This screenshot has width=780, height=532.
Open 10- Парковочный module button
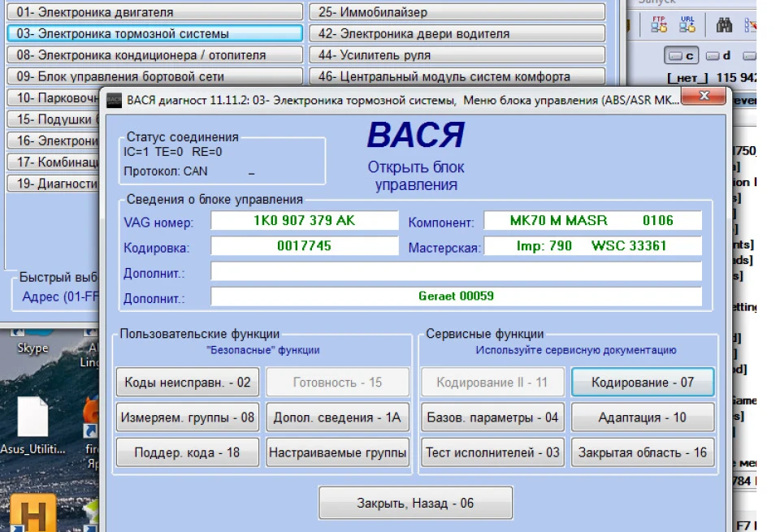pos(54,98)
